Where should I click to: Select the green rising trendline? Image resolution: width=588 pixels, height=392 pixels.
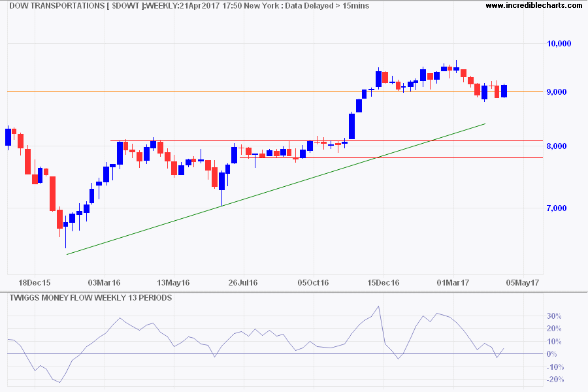(x=276, y=189)
